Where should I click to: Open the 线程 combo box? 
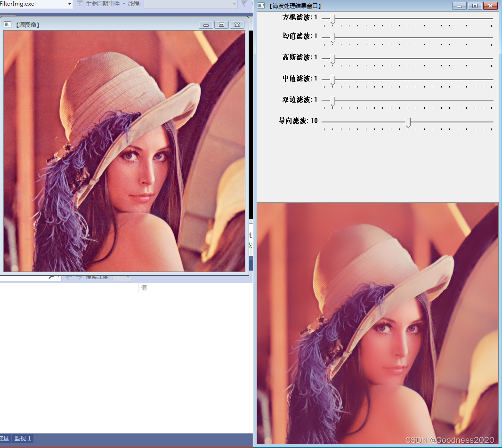[191, 4]
